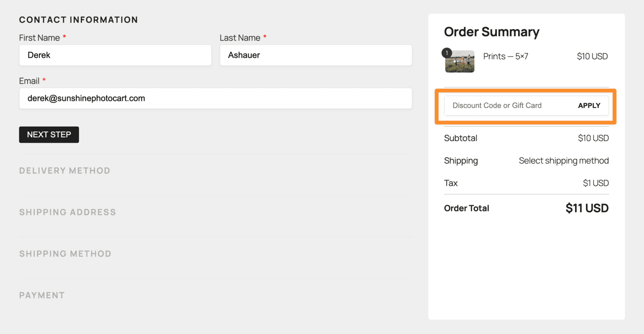
Task: Expand the DELIVERY METHOD section
Action: pos(65,171)
